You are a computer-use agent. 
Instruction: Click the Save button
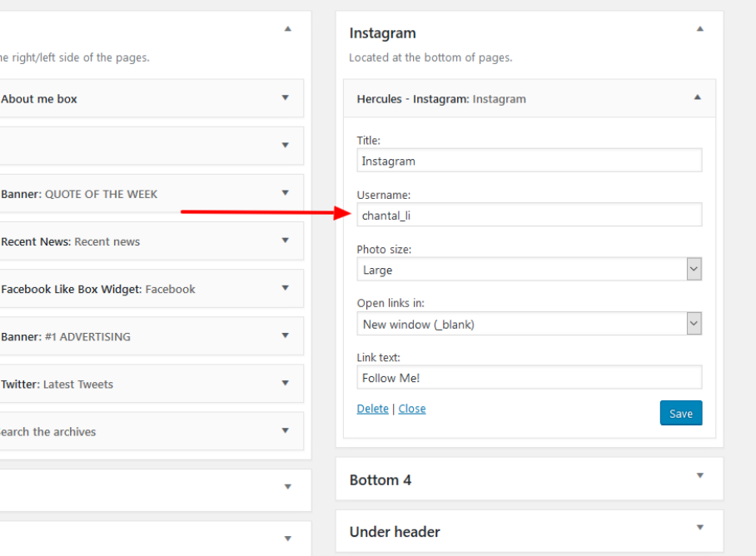point(681,413)
